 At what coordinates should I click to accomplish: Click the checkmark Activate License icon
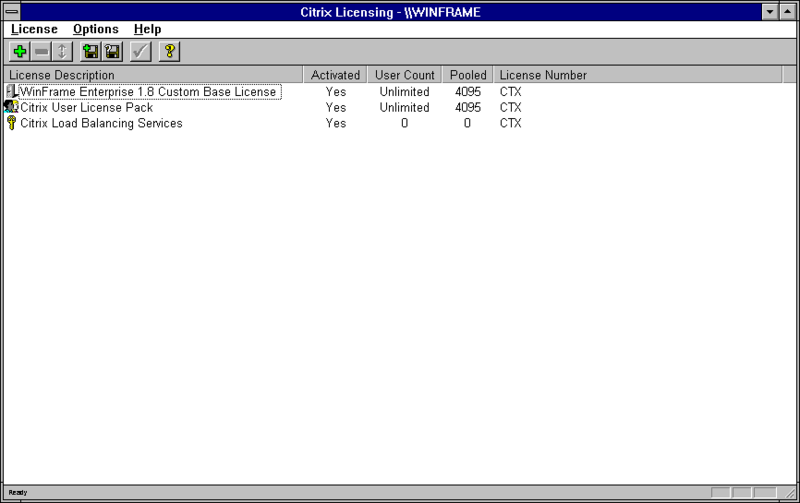[x=140, y=52]
